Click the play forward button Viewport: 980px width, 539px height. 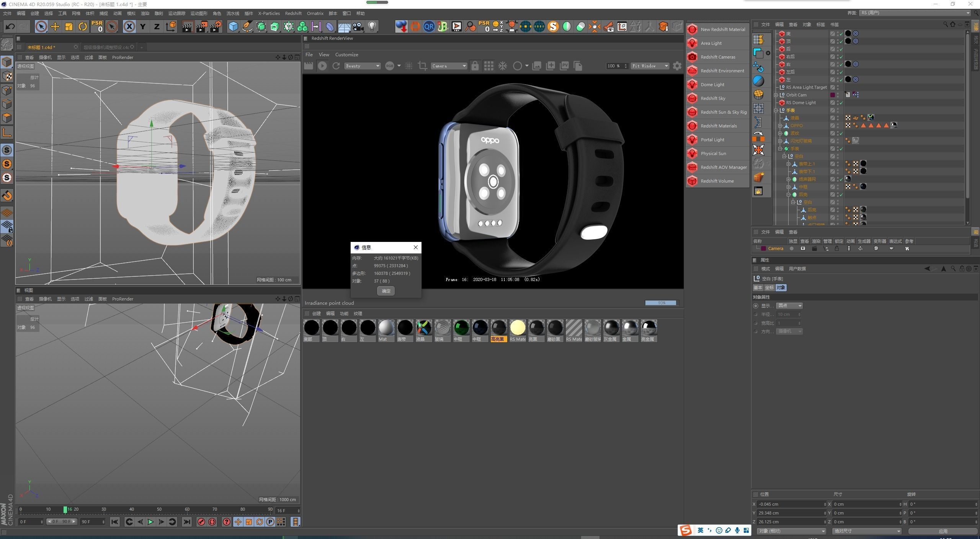150,522
